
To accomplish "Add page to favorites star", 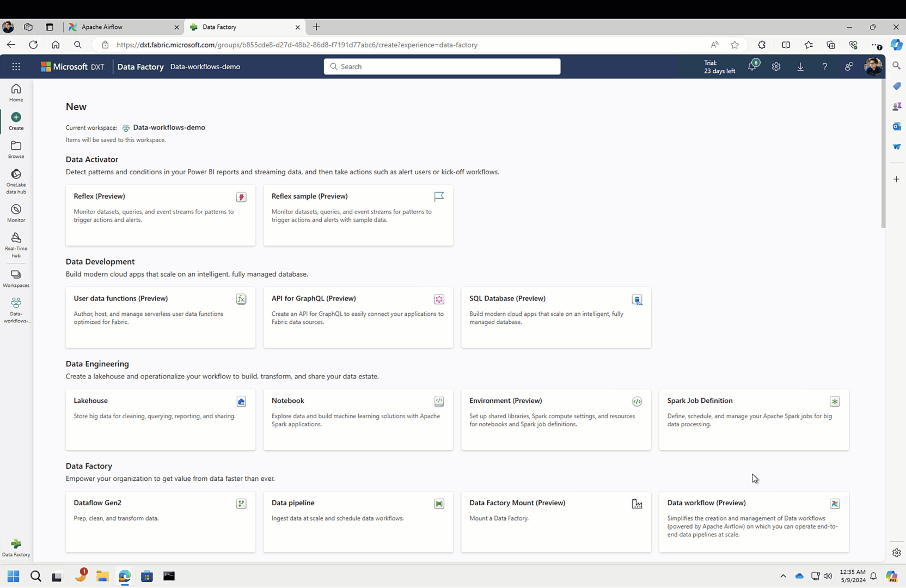I will 734,45.
